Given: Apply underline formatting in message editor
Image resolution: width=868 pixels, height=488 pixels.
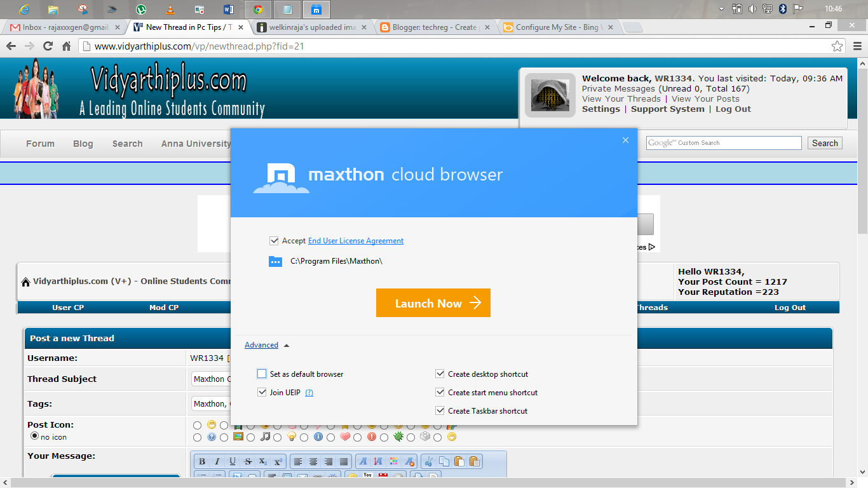Looking at the screenshot, I should click(233, 462).
